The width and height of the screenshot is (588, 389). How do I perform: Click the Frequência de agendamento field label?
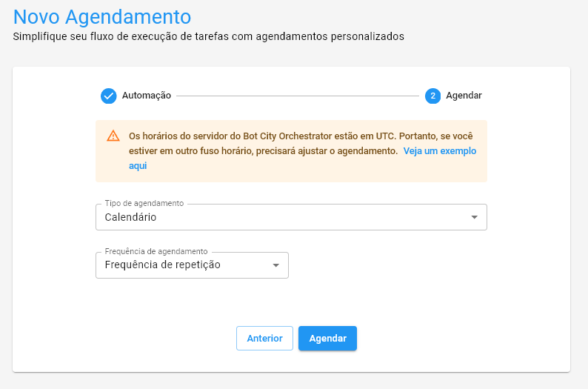pos(156,251)
